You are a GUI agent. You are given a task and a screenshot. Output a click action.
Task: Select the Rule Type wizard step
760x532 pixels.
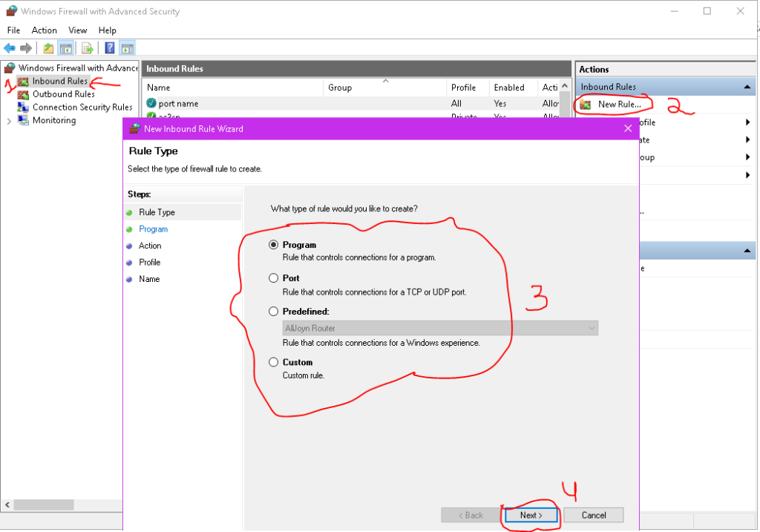(x=157, y=212)
